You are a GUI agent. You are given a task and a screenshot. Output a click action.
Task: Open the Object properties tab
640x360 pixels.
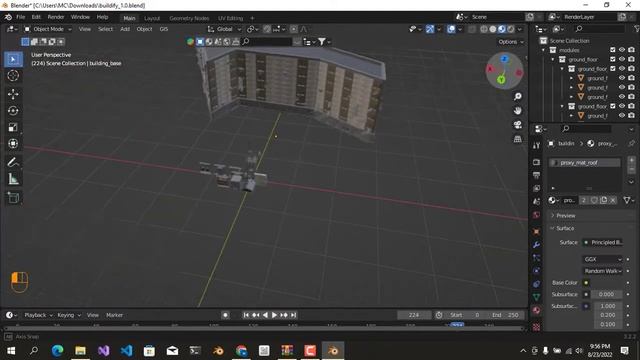[536, 232]
